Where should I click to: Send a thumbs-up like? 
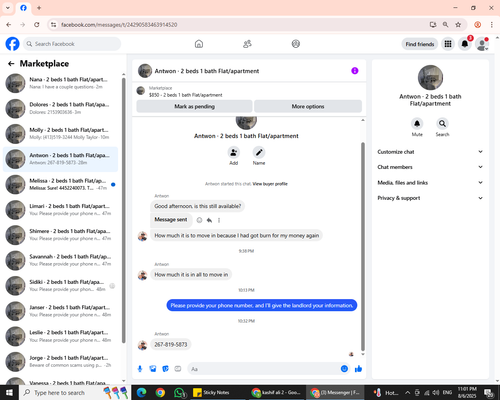[x=358, y=369]
